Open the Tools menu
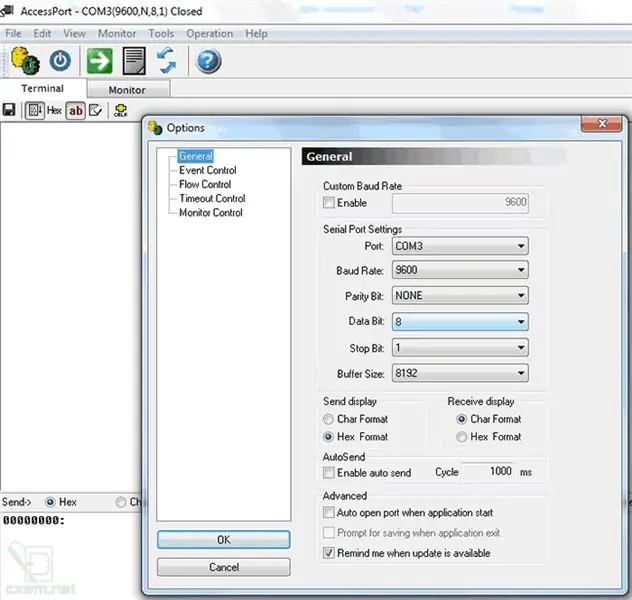The height and width of the screenshot is (600, 632). click(x=161, y=33)
